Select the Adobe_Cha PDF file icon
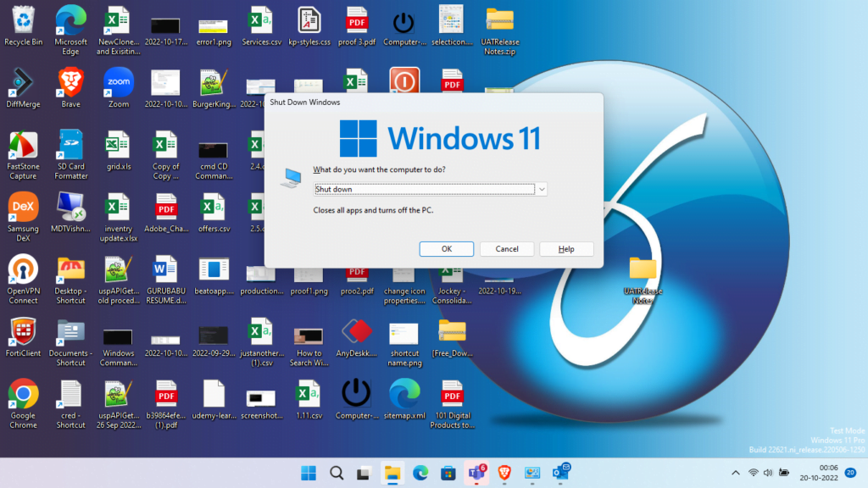 166,213
